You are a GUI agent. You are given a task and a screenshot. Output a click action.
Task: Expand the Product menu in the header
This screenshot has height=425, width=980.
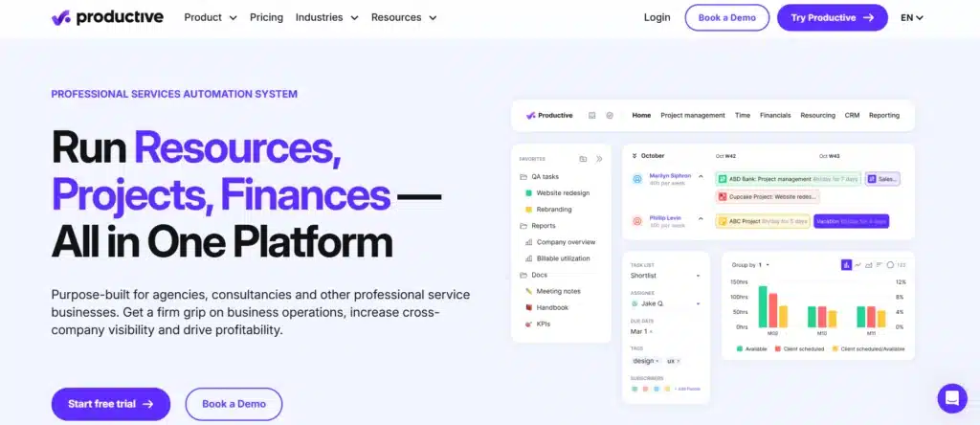(x=211, y=17)
